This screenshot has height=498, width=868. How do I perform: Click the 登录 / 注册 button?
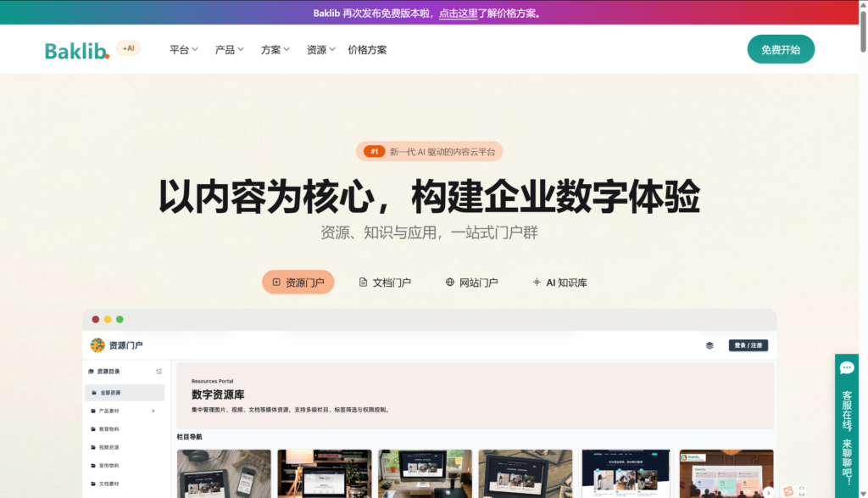[748, 345]
